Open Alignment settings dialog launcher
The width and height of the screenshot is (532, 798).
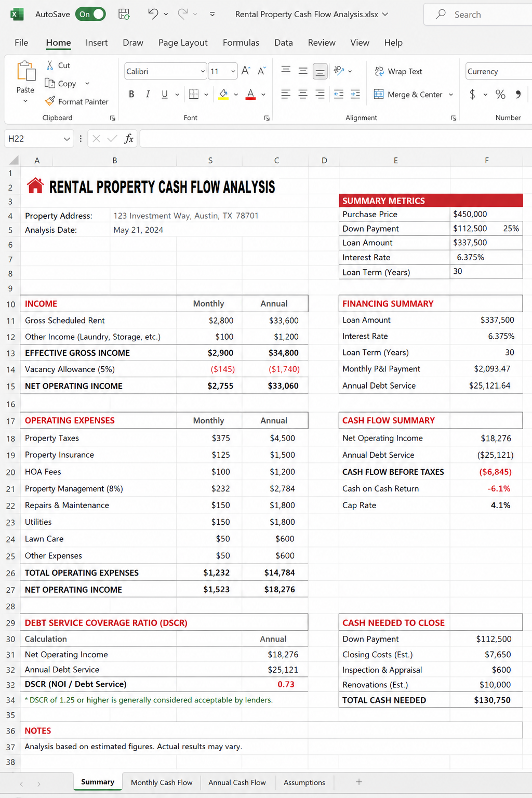(x=454, y=118)
